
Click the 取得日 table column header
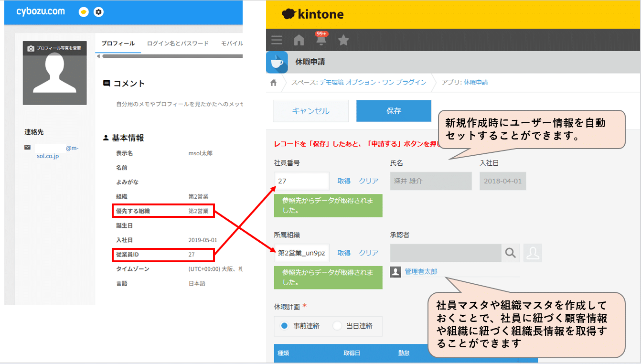click(352, 353)
